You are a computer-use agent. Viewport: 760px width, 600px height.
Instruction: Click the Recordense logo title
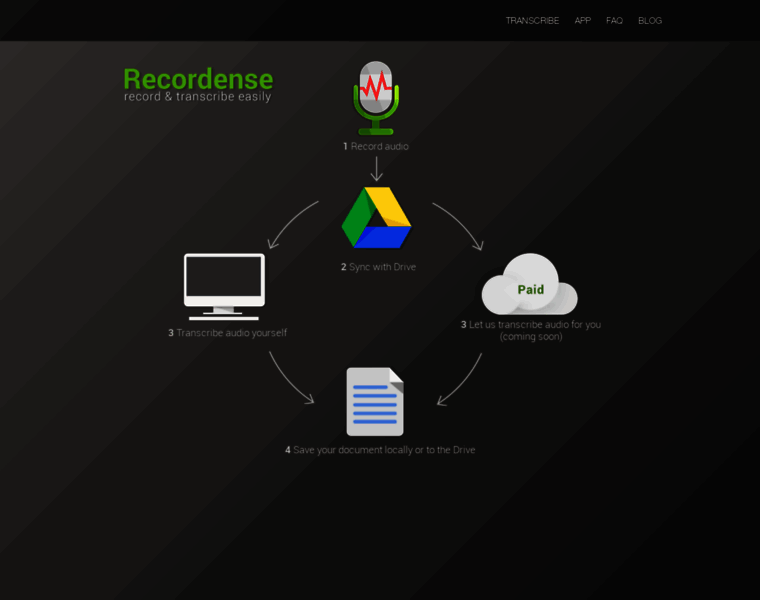point(198,79)
